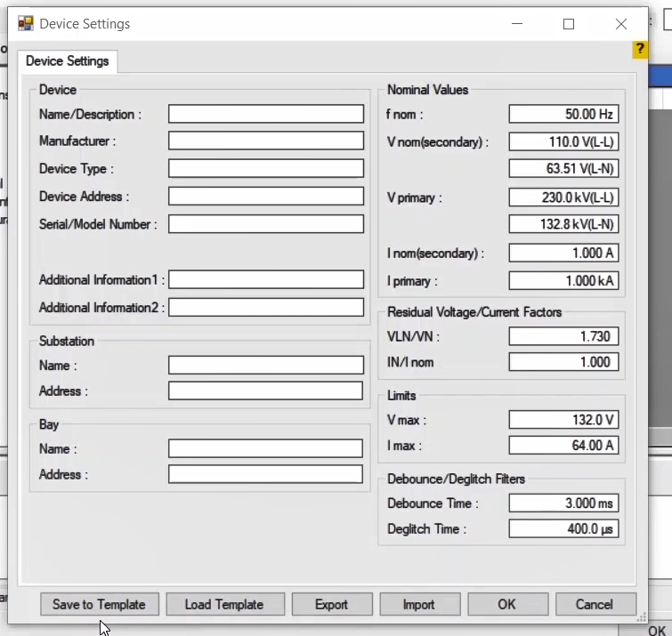Click the Substation Name field
The width and height of the screenshot is (672, 636).
[266, 365]
